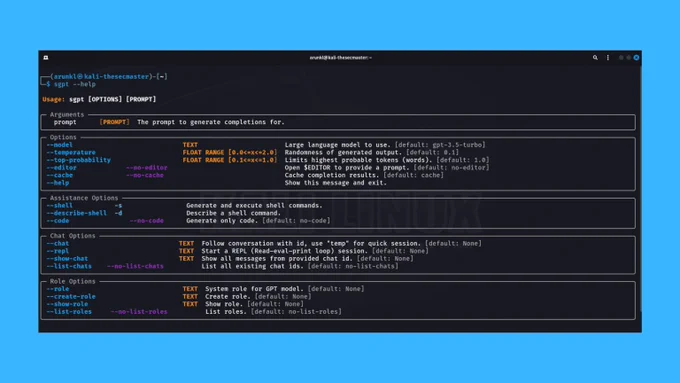The image size is (680, 383).
Task: Click the new terminal tab icon in title bar
Action: [46, 57]
